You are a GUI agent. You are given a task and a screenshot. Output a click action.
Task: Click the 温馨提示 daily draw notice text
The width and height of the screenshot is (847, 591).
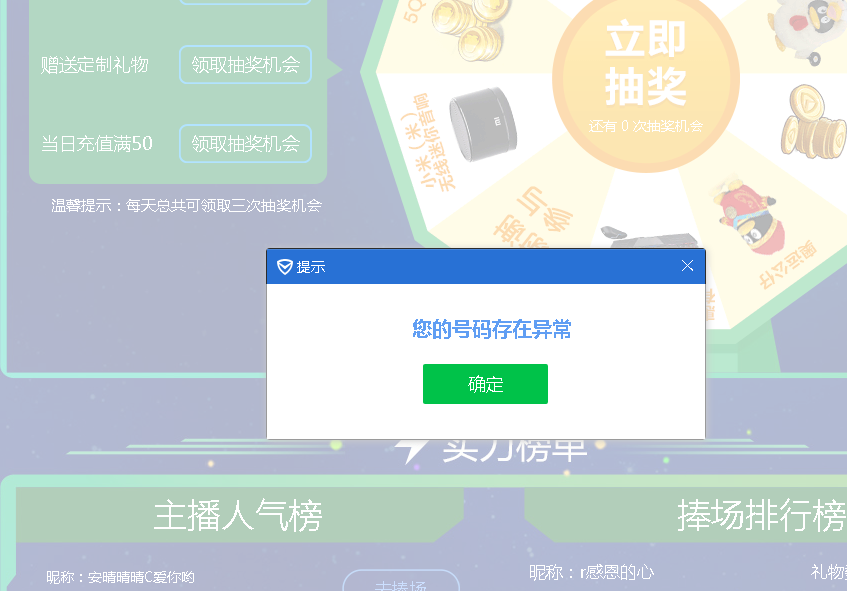pyautogui.click(x=186, y=206)
